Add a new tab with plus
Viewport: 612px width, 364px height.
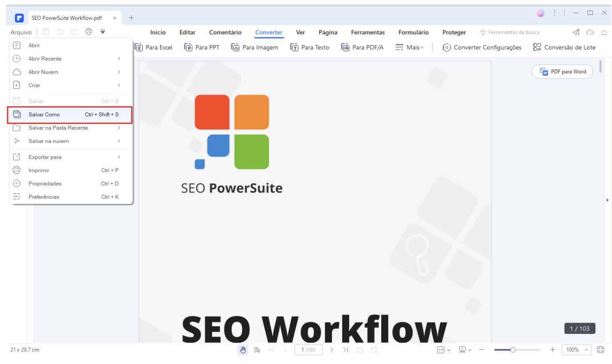(x=131, y=18)
